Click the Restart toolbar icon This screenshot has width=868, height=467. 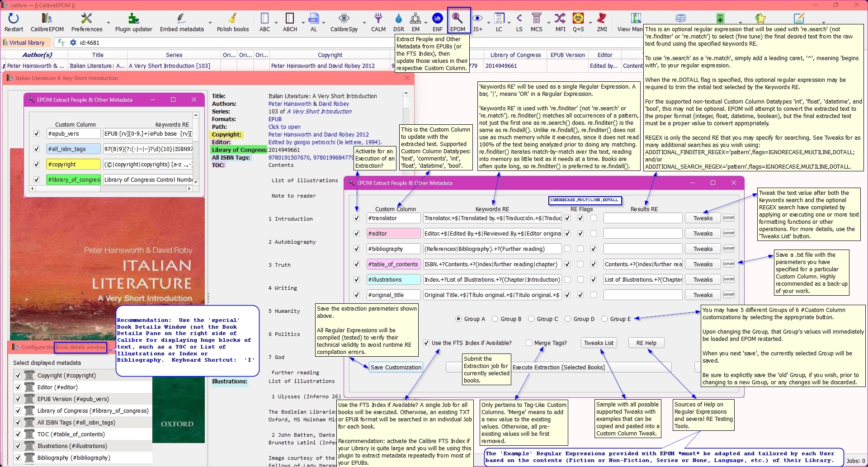point(14,19)
